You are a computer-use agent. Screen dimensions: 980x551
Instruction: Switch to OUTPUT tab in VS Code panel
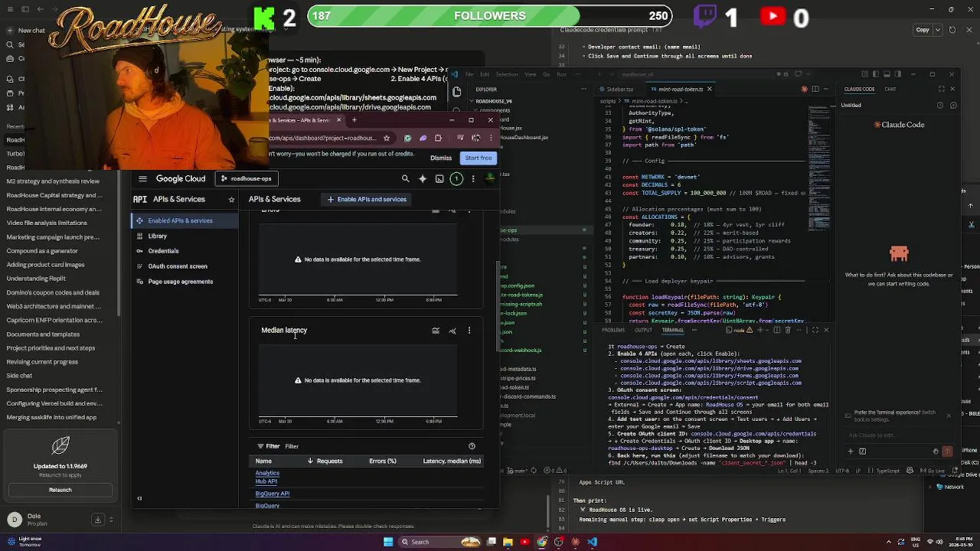pyautogui.click(x=643, y=330)
